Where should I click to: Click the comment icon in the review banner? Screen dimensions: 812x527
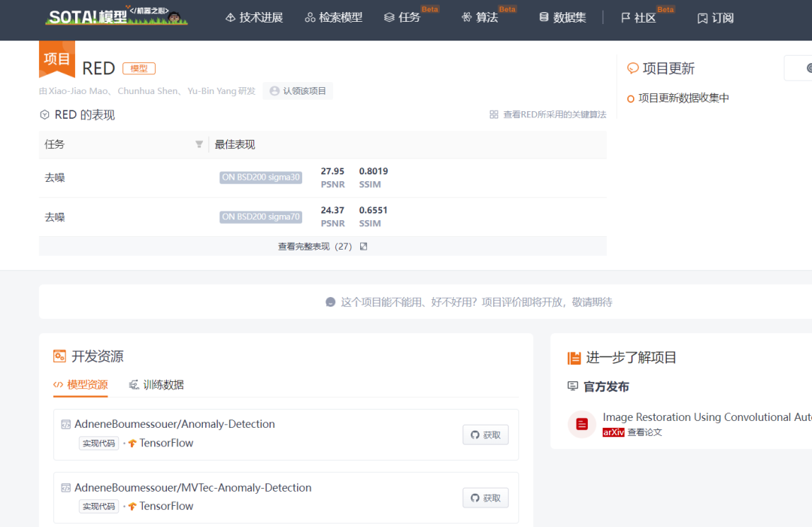[330, 301]
